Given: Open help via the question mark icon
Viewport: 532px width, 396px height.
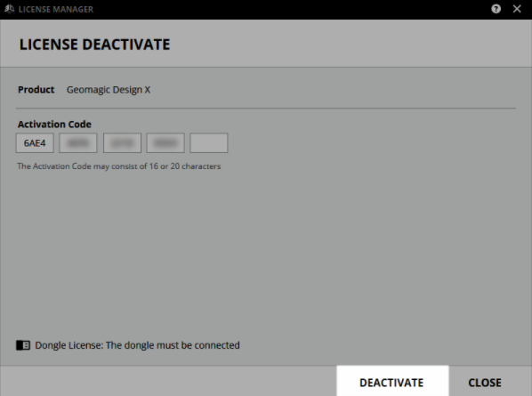Looking at the screenshot, I should coord(496,9).
